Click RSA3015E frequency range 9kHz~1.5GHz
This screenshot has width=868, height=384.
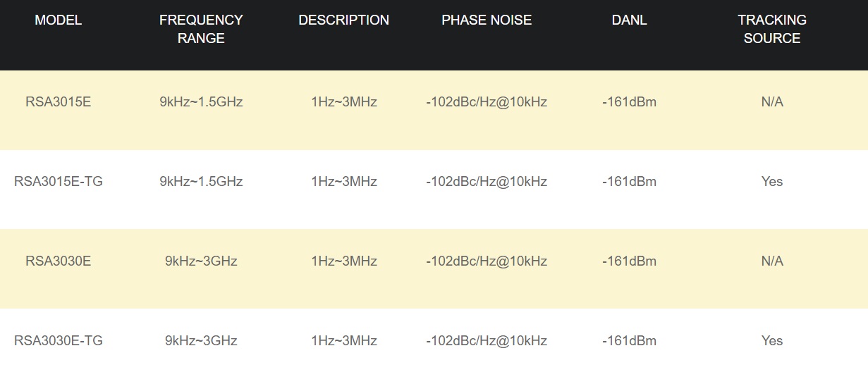[201, 102]
